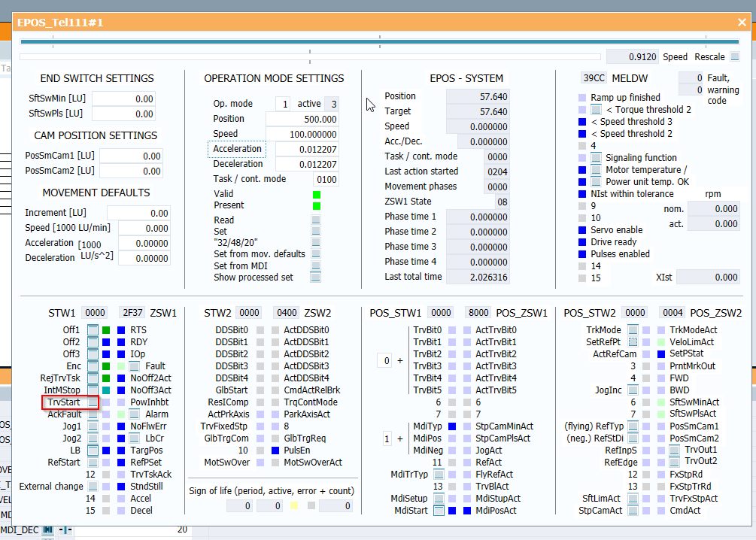Click the blue position progress bar at top
The image size is (756, 540).
(x=379, y=42)
